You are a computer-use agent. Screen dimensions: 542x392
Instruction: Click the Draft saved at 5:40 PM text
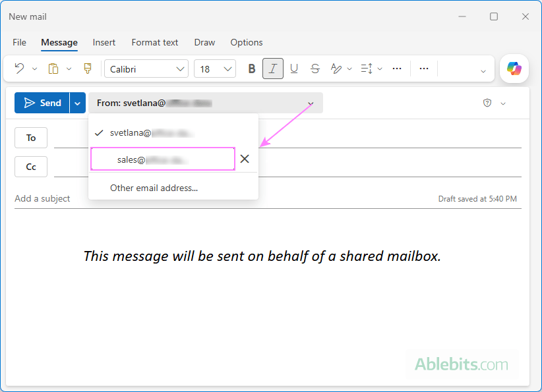click(x=477, y=198)
